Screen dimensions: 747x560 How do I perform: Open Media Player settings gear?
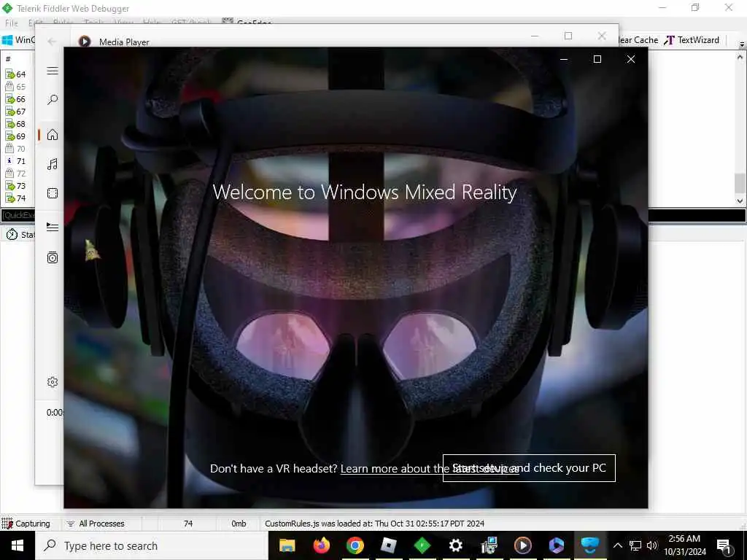[x=53, y=382]
